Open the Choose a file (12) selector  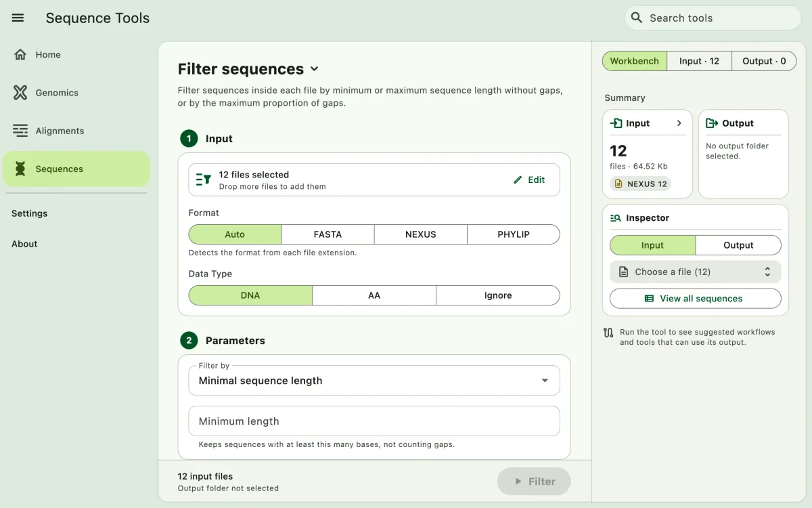[696, 272]
